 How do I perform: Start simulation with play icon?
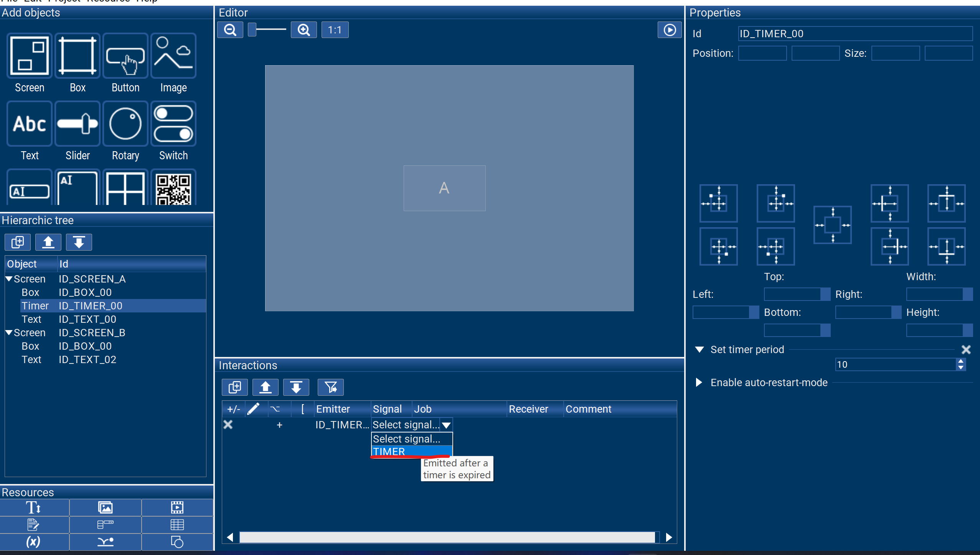(670, 30)
